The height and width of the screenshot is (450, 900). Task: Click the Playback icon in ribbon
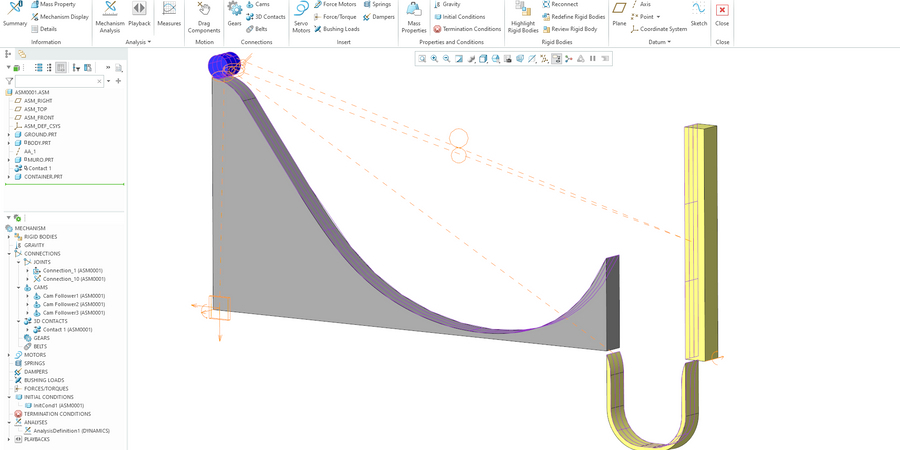point(139,15)
